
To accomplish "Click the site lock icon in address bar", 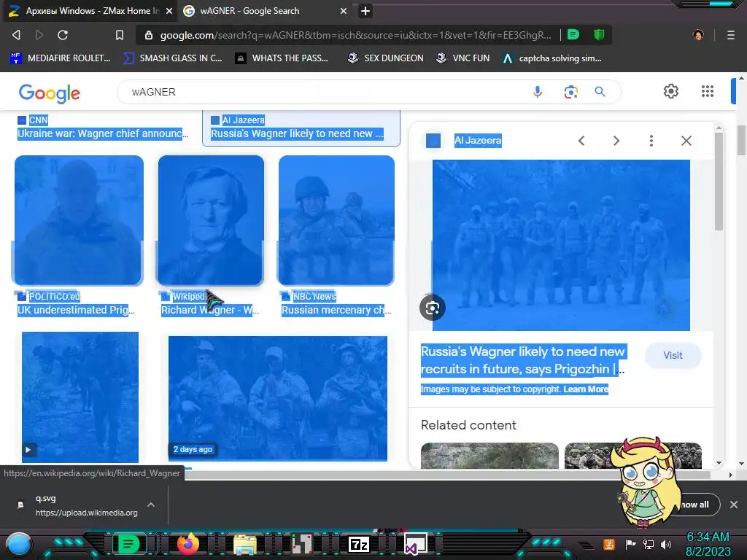I will click(149, 35).
